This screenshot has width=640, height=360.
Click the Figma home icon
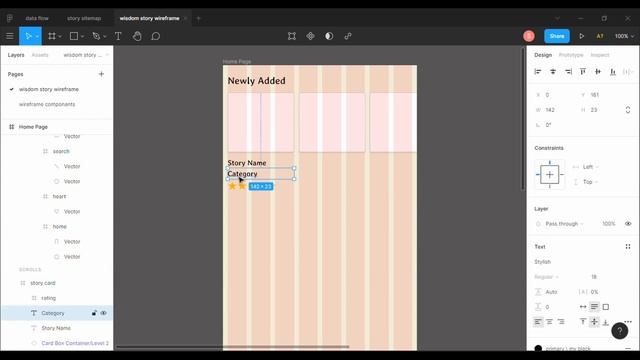(10, 18)
